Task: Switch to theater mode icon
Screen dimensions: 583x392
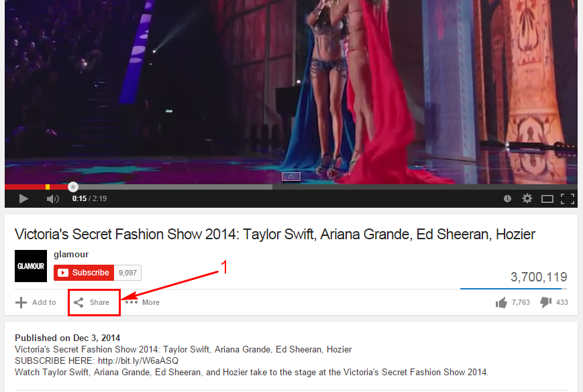Action: tap(547, 199)
